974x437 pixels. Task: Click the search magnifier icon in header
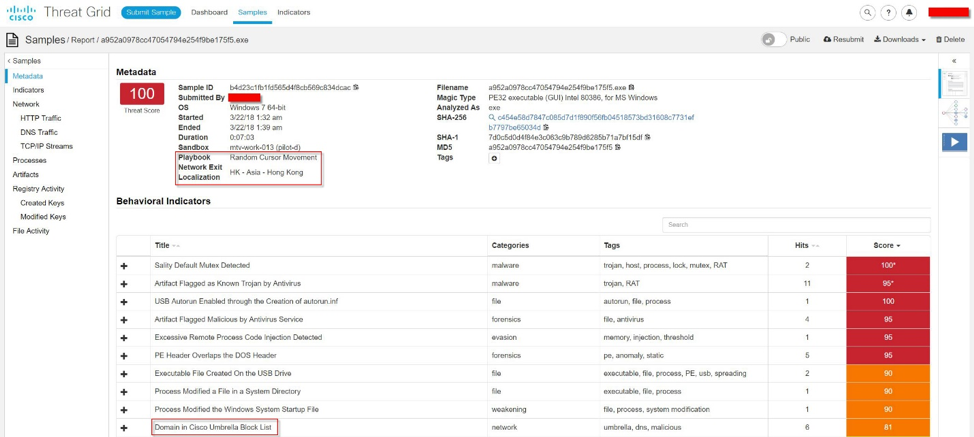pos(867,13)
